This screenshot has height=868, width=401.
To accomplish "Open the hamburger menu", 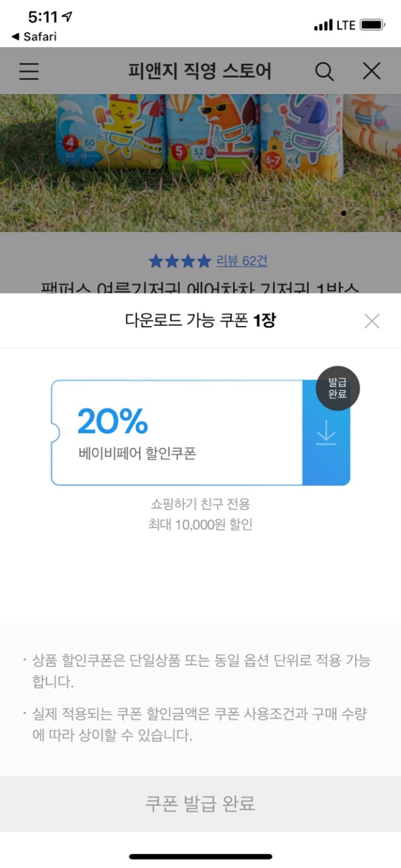I will [29, 71].
